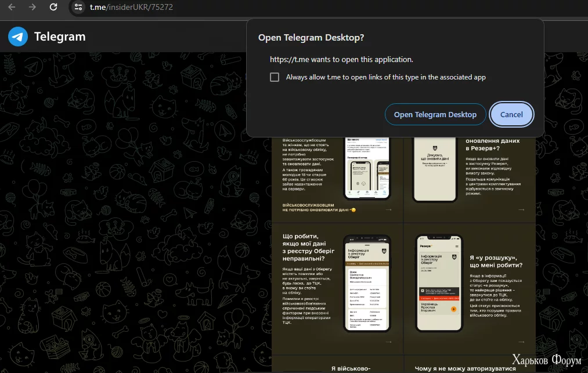Viewport: 588px width, 373px height.
Task: Select heading 'Я «у розшуку», що мені робити?'
Action: click(496, 261)
